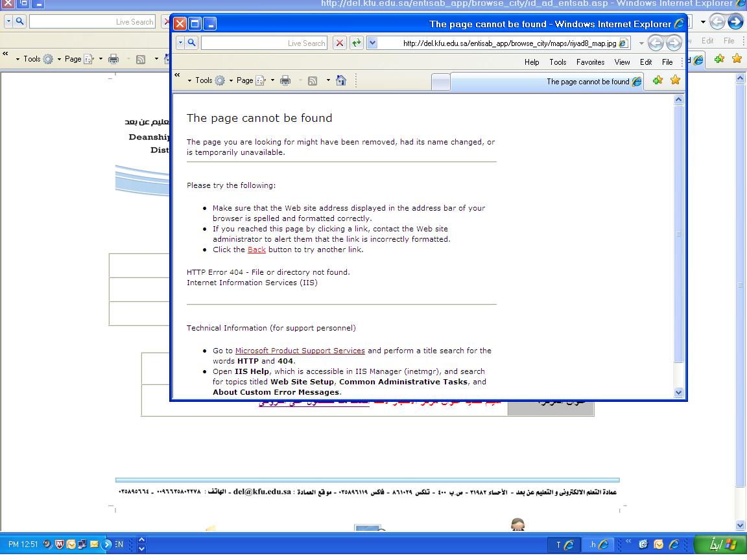Click the red shield icon in system tray
The height and width of the screenshot is (560, 747).
[x=60, y=544]
